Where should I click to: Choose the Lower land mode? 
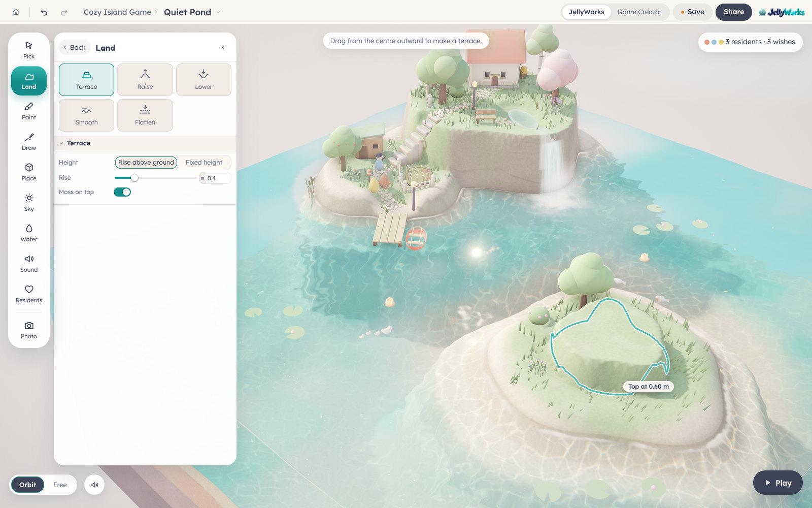tap(204, 80)
